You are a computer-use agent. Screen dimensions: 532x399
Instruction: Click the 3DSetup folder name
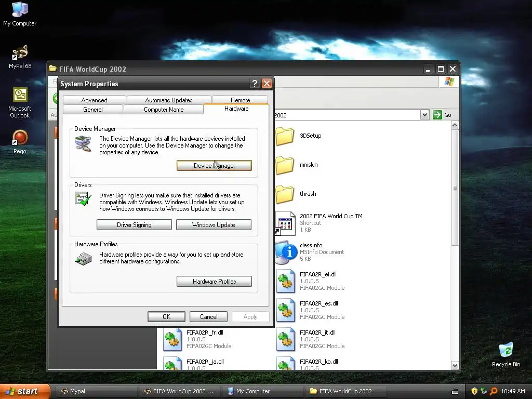(x=311, y=136)
